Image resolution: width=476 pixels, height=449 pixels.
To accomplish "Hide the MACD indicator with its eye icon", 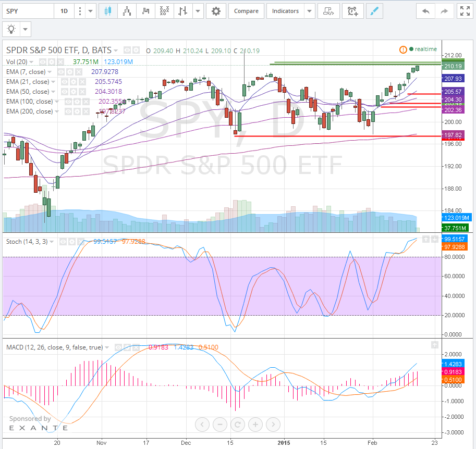I will pyautogui.click(x=118, y=347).
